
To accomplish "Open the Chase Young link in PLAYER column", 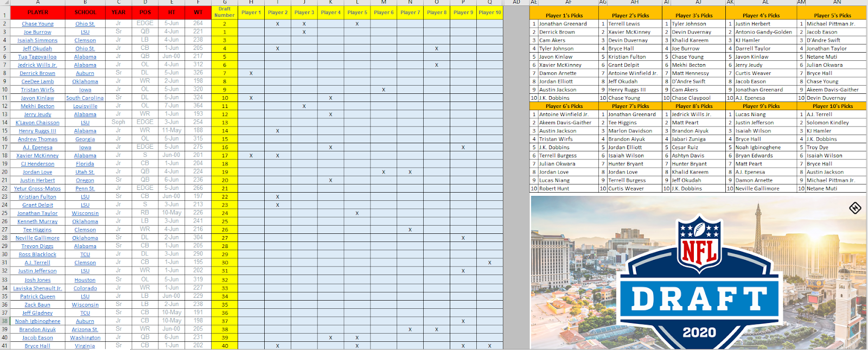I will (x=37, y=24).
